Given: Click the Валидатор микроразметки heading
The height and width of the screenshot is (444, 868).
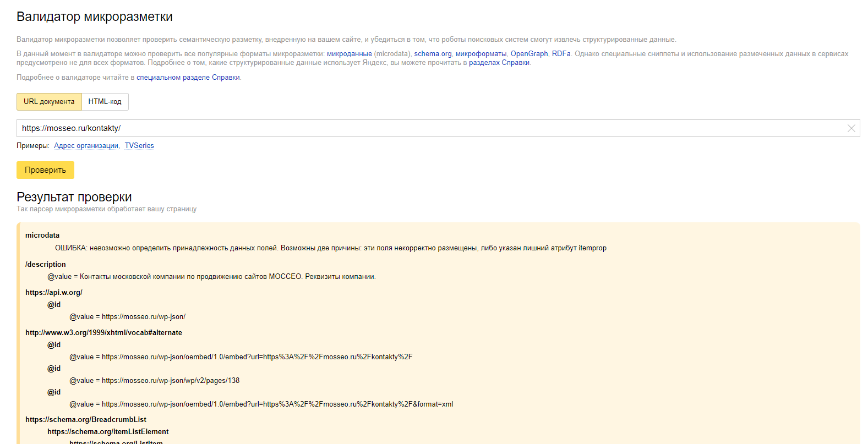Looking at the screenshot, I should pos(95,17).
